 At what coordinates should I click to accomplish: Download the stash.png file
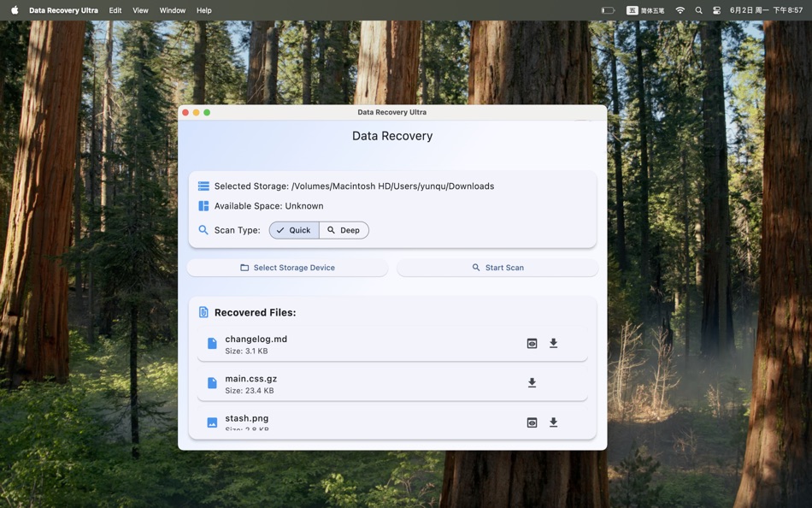(x=554, y=422)
